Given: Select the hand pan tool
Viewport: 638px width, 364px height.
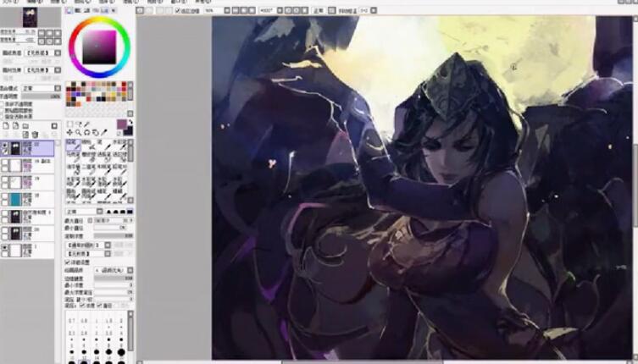Looking at the screenshot, I should point(95,133).
